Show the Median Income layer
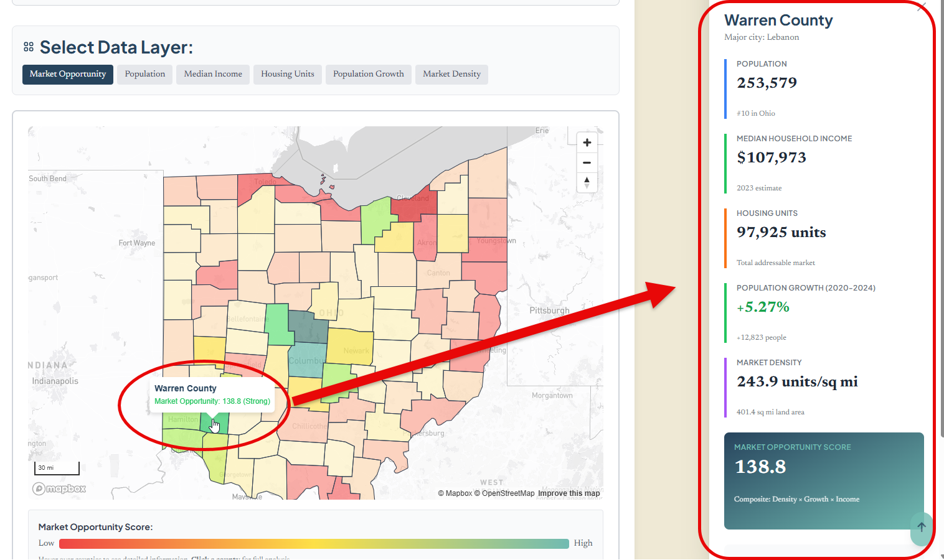 pyautogui.click(x=213, y=74)
